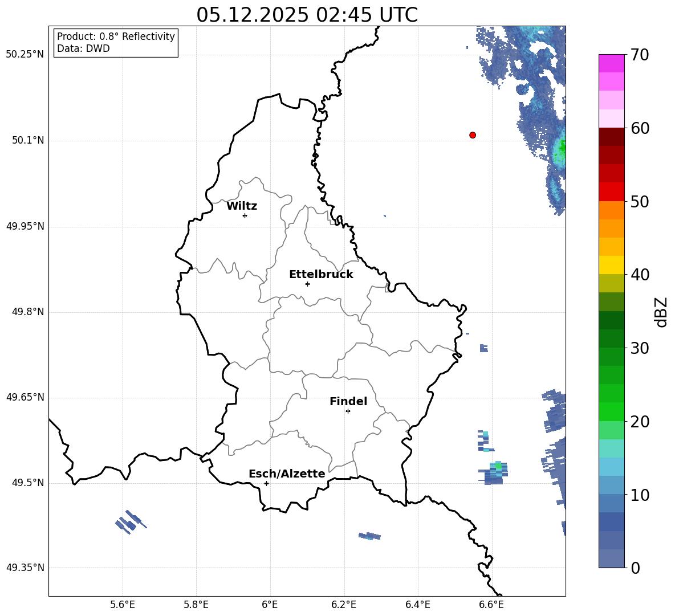This screenshot has height=616, width=675.
Task: Click the Ettelbruck station cross marker
Action: (307, 284)
